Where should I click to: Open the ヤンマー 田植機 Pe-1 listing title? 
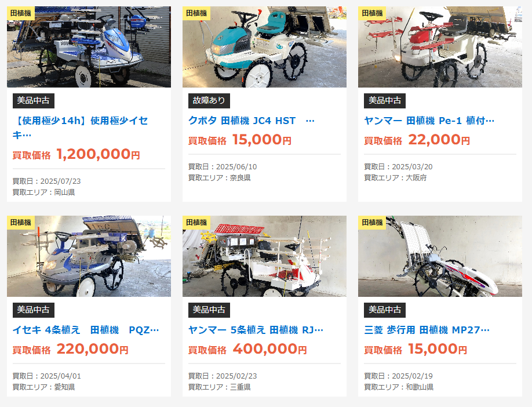tap(429, 121)
